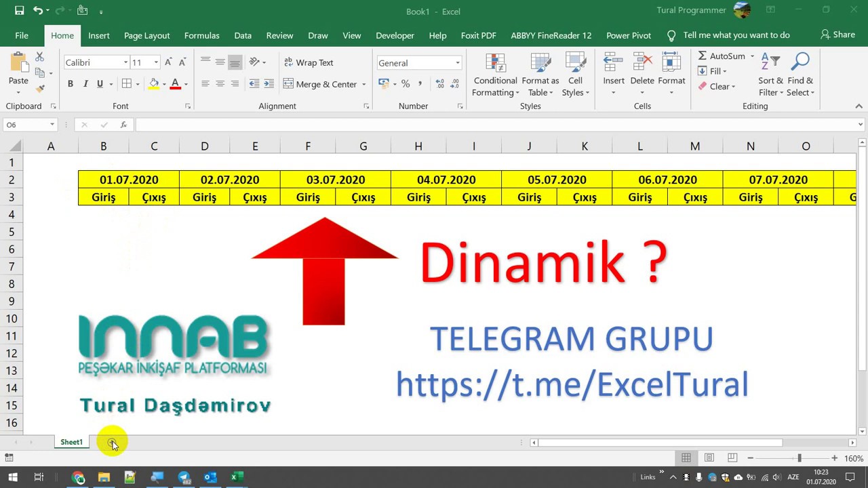Click the fill color yellow swatch

click(154, 84)
